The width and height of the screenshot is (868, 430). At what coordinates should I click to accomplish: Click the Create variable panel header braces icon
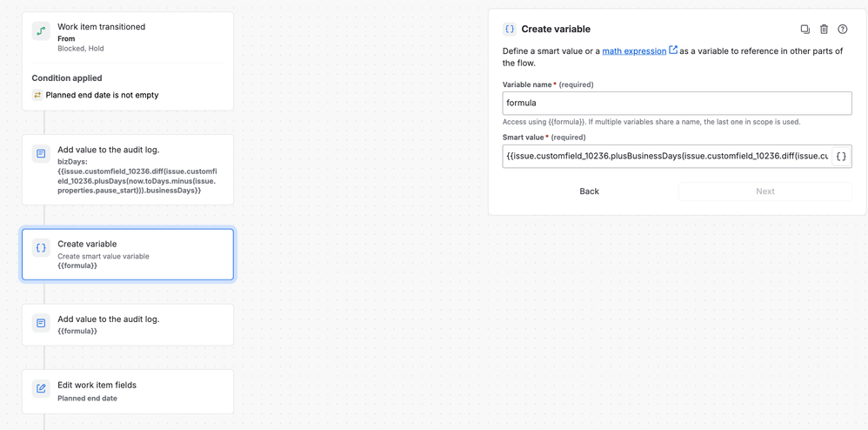pos(510,30)
